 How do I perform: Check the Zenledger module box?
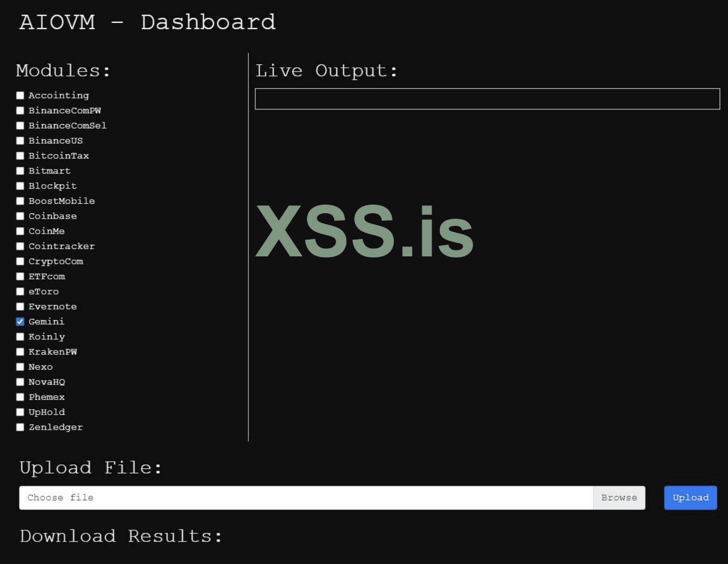pyautogui.click(x=20, y=427)
